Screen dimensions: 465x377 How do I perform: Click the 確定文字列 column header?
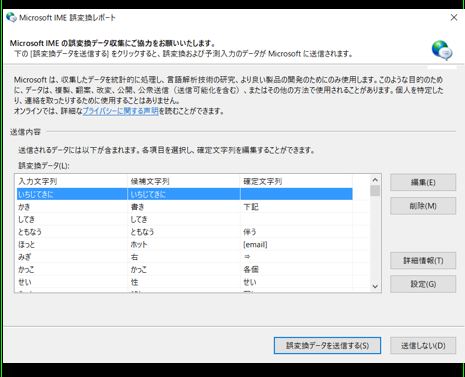pos(296,181)
